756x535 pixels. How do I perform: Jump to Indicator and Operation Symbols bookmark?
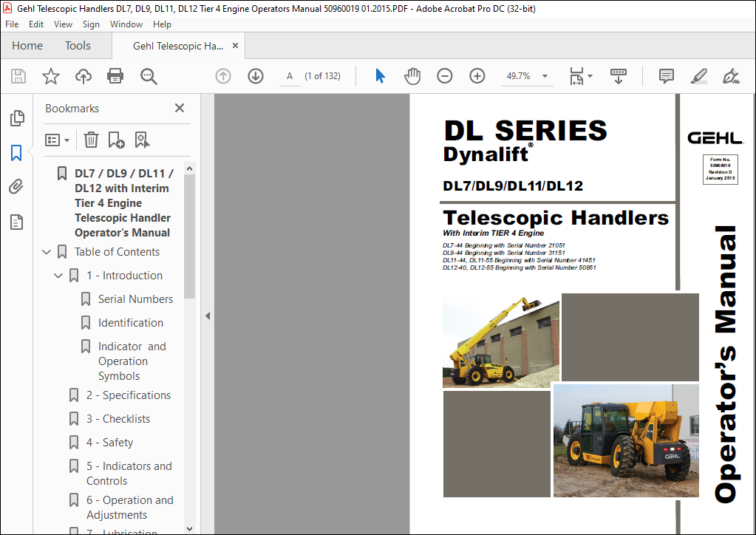pyautogui.click(x=132, y=361)
